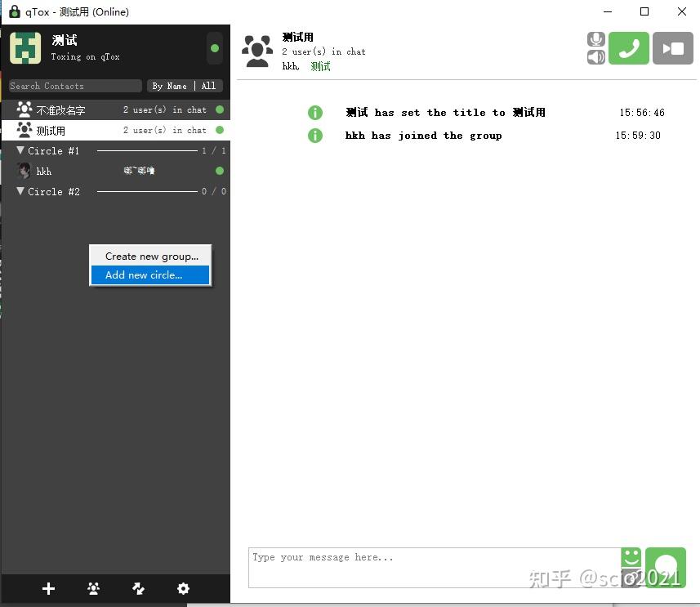Mute the microphone toggle
The height and width of the screenshot is (607, 700).
pos(595,38)
